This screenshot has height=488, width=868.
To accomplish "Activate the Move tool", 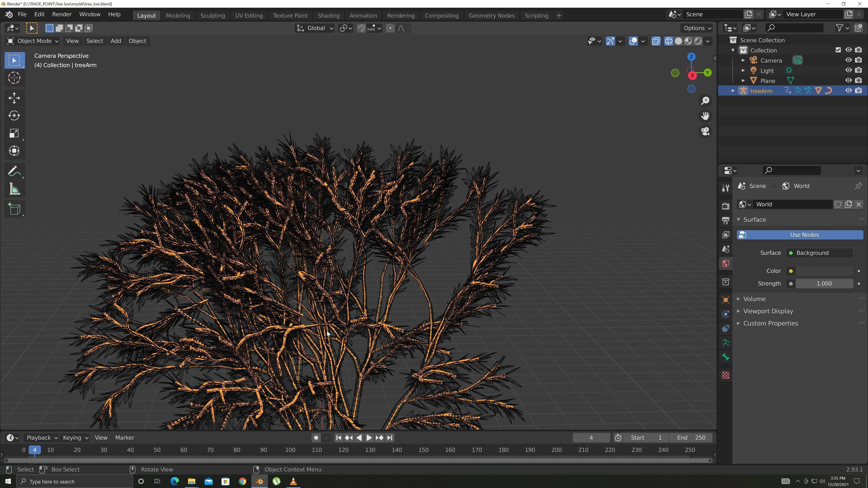I will coord(14,98).
